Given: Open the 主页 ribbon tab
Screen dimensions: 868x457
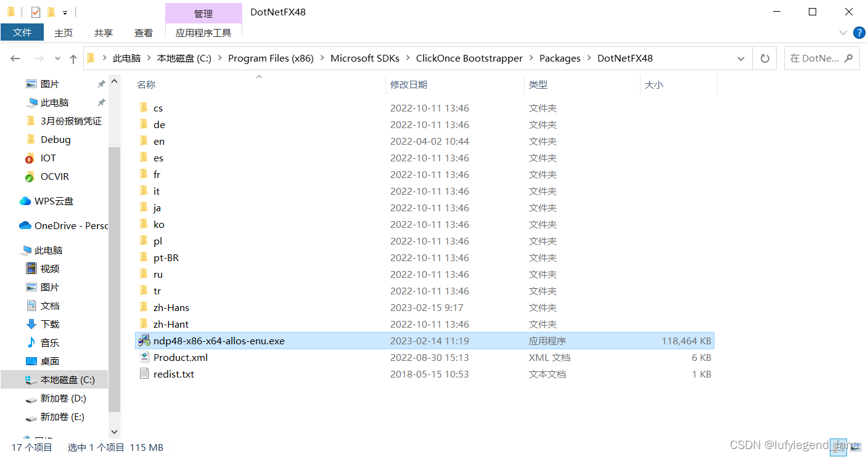Looking at the screenshot, I should (x=63, y=33).
